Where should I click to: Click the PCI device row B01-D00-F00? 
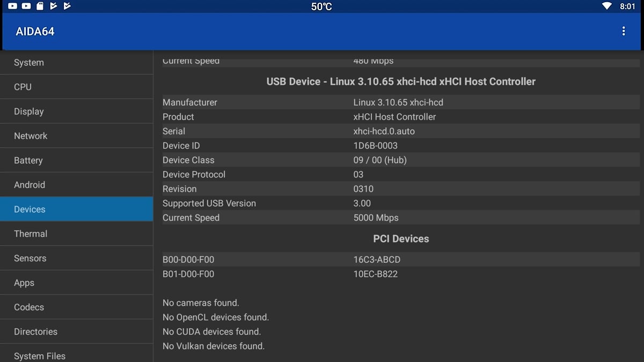(400, 274)
